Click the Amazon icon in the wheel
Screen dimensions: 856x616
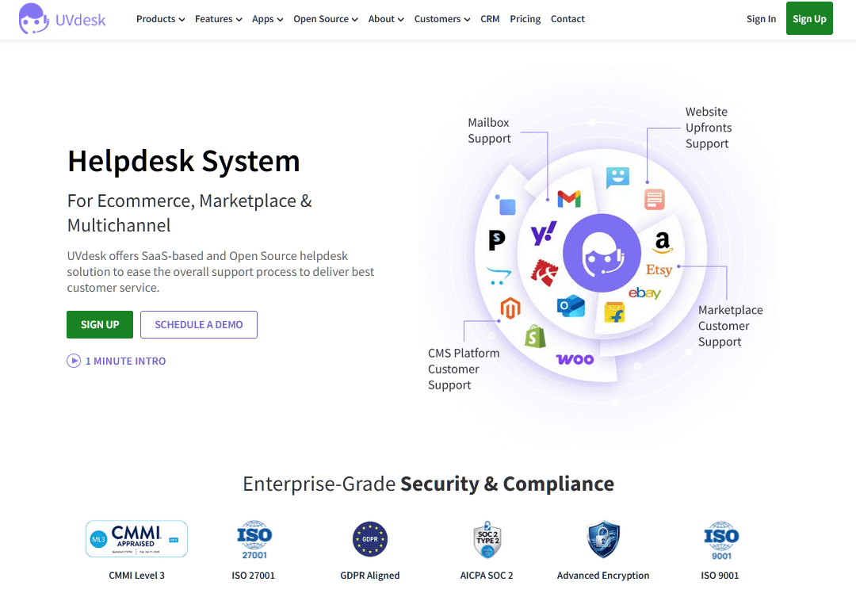pyautogui.click(x=662, y=242)
